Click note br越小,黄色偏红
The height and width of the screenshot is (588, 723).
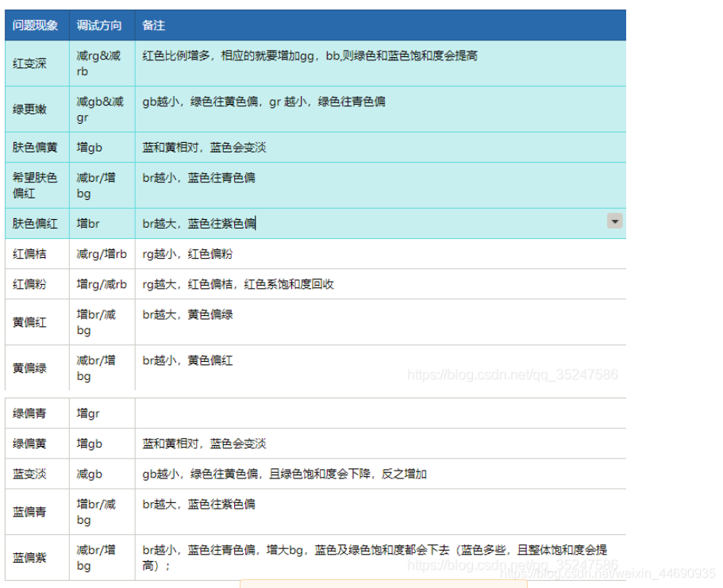coord(187,360)
